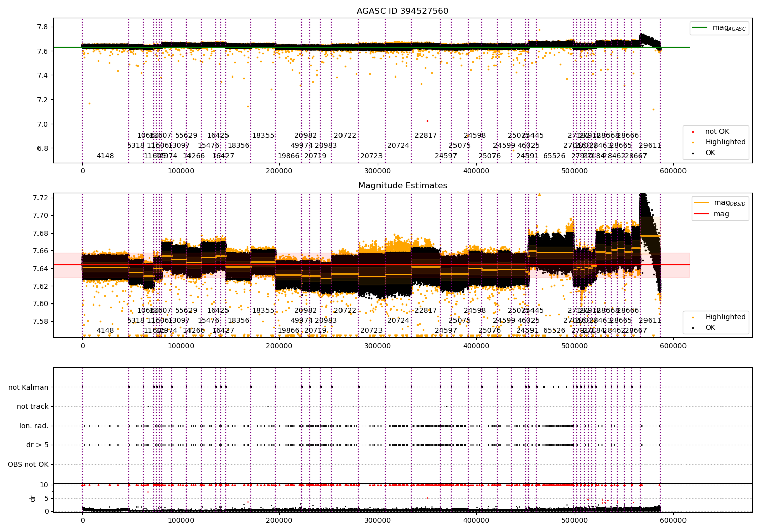Click OBSID label 20723 in the middle panel
This screenshot has width=760, height=532.
(x=371, y=330)
